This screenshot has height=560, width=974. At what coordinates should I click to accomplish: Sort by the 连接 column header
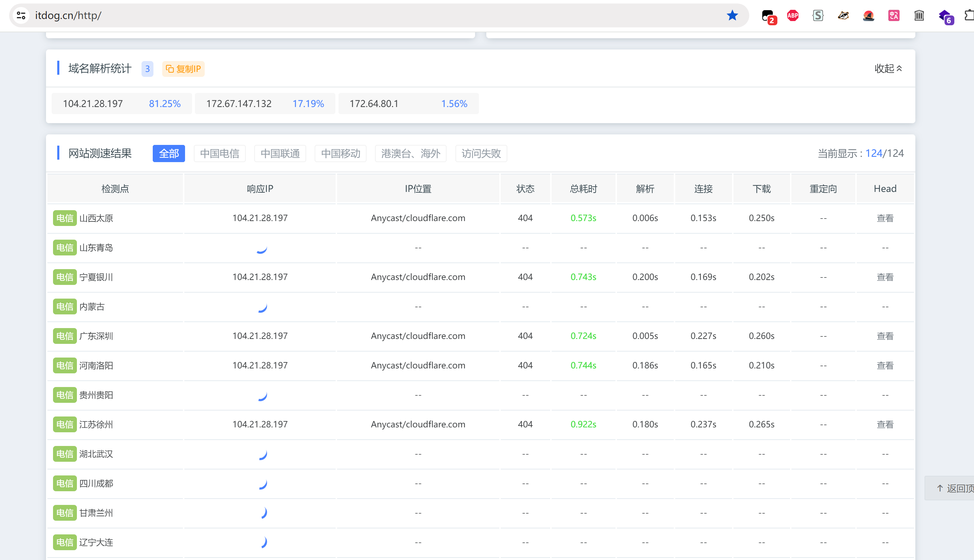click(703, 188)
